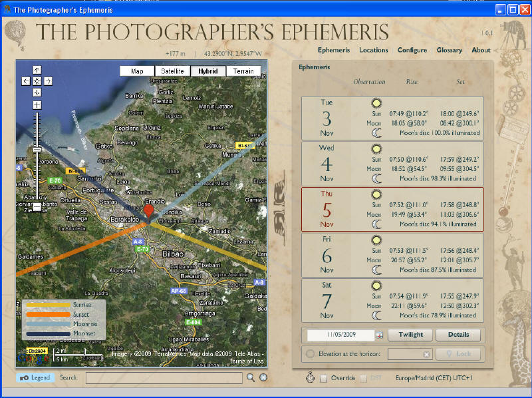
Task: Click the dark blue Moonset legend swatch
Action: click(x=48, y=334)
